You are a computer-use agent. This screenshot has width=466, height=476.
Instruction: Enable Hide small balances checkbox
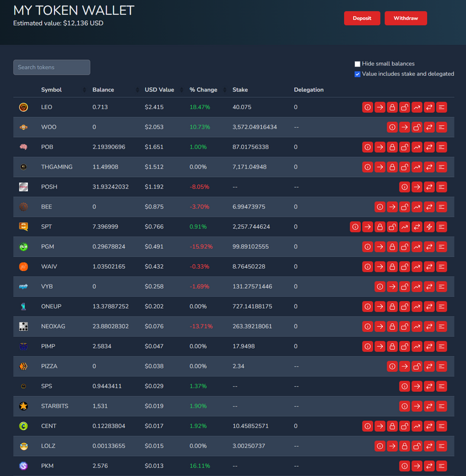(x=357, y=64)
